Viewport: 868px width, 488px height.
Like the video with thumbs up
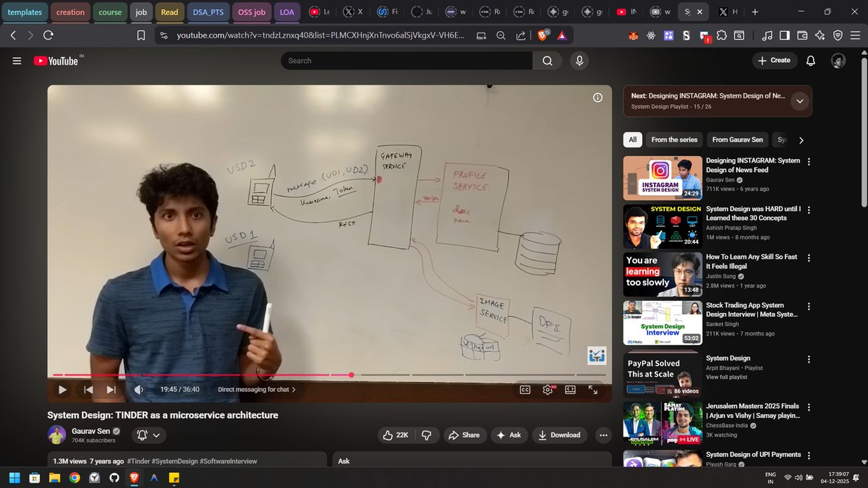pyautogui.click(x=396, y=435)
